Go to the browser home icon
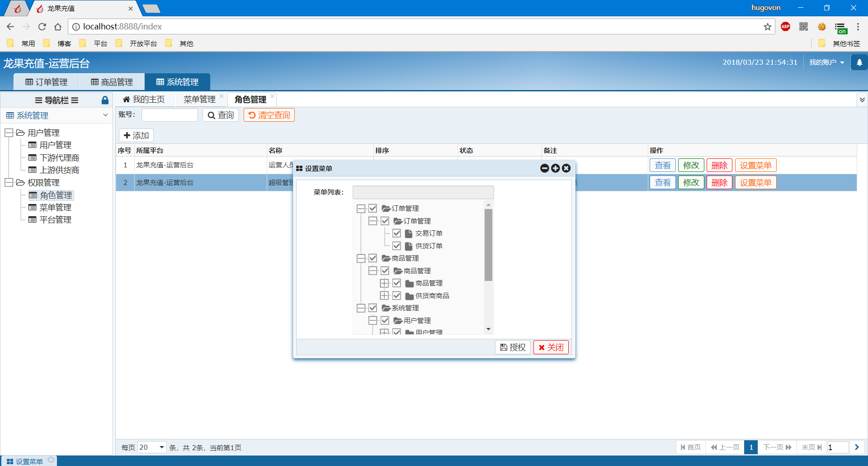 [x=58, y=27]
